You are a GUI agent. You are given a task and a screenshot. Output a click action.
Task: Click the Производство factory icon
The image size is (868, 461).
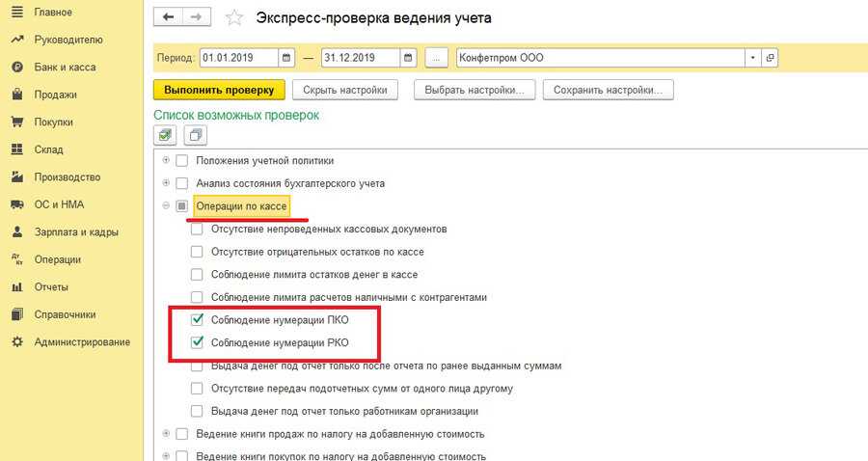(x=17, y=177)
